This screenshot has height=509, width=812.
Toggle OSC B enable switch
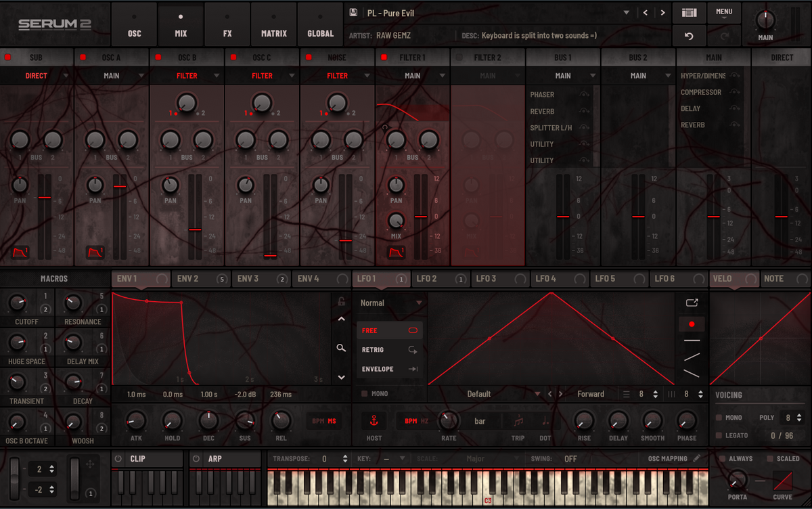click(x=158, y=58)
